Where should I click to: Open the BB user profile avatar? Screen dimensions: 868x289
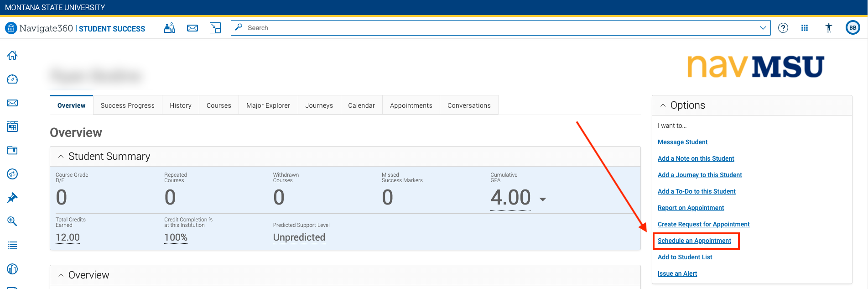click(853, 28)
